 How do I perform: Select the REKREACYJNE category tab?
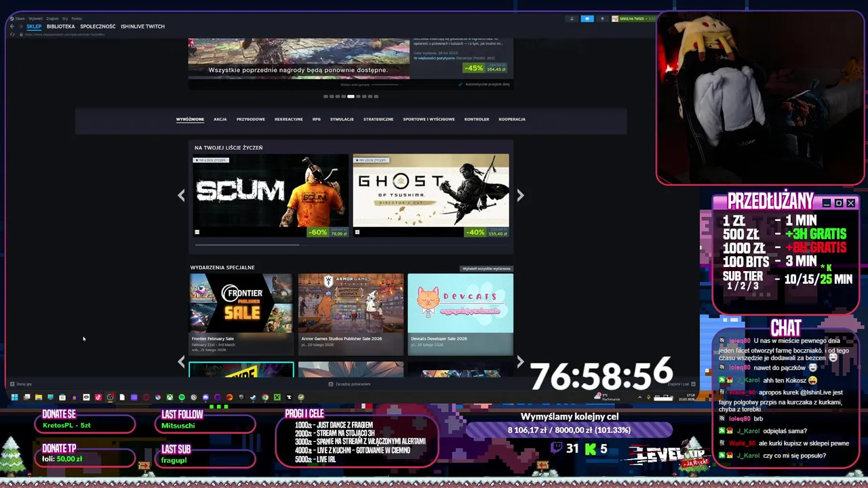(289, 119)
